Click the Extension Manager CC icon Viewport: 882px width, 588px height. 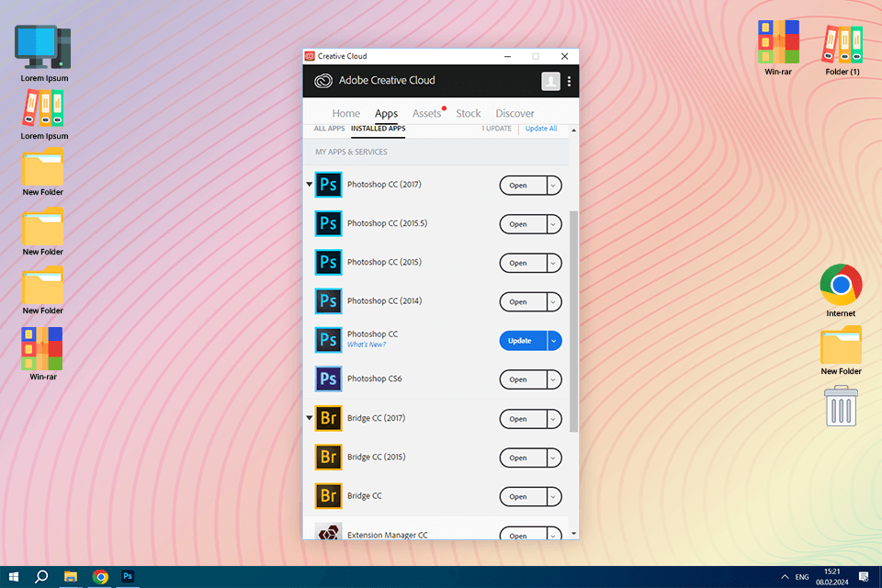[x=329, y=531]
